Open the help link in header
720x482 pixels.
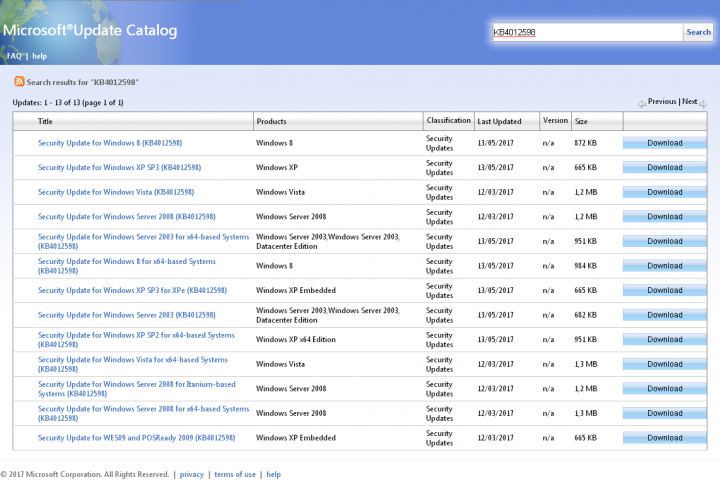[x=39, y=56]
